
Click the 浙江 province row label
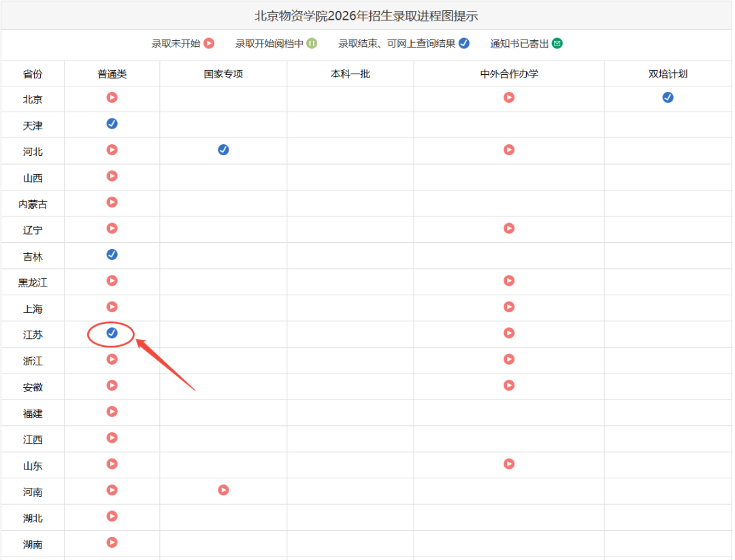tap(33, 361)
